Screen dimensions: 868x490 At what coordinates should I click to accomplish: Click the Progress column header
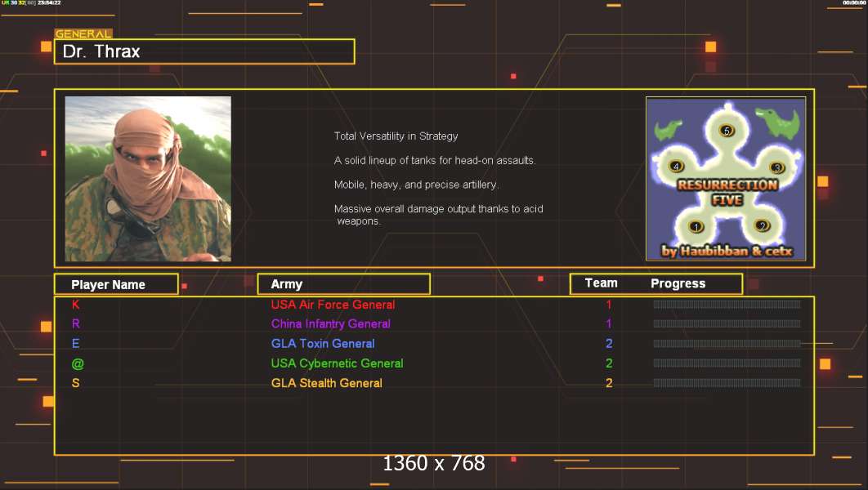[678, 283]
